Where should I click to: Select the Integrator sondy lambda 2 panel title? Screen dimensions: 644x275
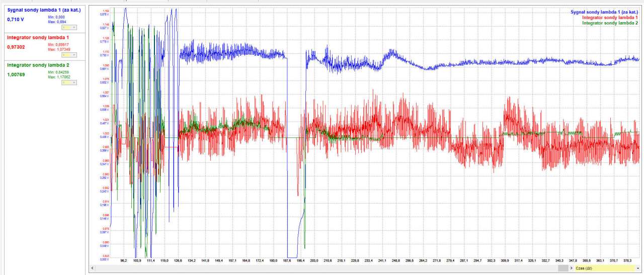pyautogui.click(x=38, y=65)
